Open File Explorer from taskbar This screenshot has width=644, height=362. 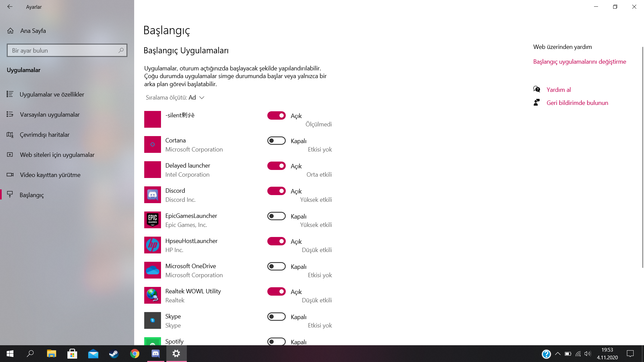(51, 354)
